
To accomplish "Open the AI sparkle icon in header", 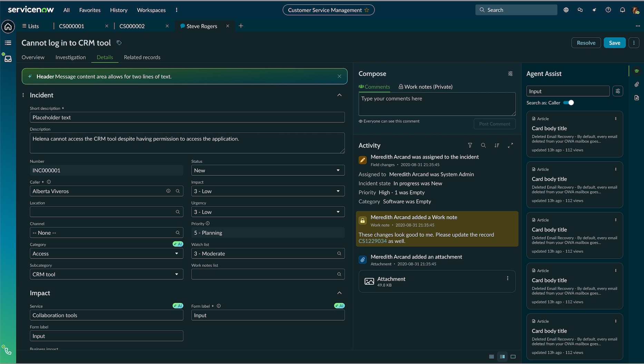I will coord(594,10).
